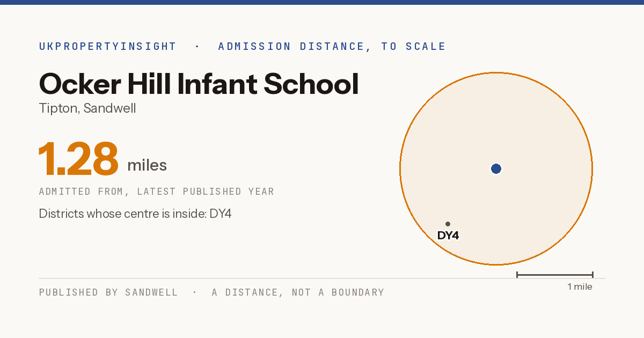Screen dimensions: 644x338
Task: Click the Districts whose centre is inside text
Action: [x=135, y=214]
